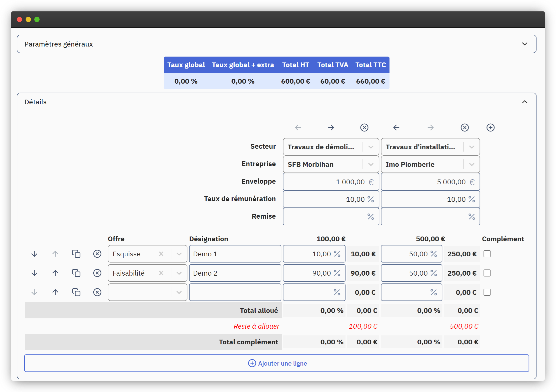Click the Complément column header
This screenshot has height=392, width=556.
pyautogui.click(x=503, y=239)
